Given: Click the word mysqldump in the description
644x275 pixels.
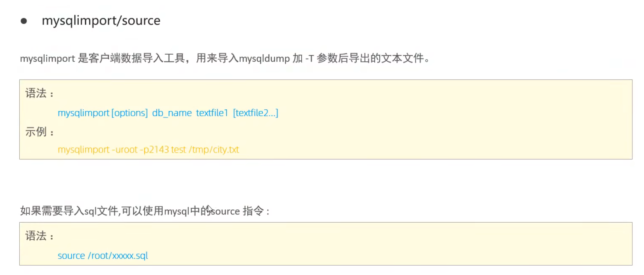Looking at the screenshot, I should (264, 59).
